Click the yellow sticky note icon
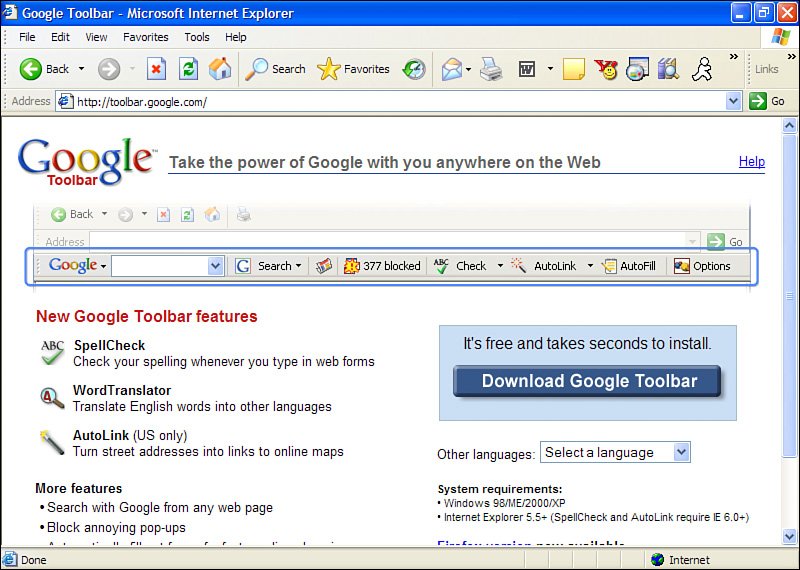Screen dimensions: 800x570 point(574,69)
